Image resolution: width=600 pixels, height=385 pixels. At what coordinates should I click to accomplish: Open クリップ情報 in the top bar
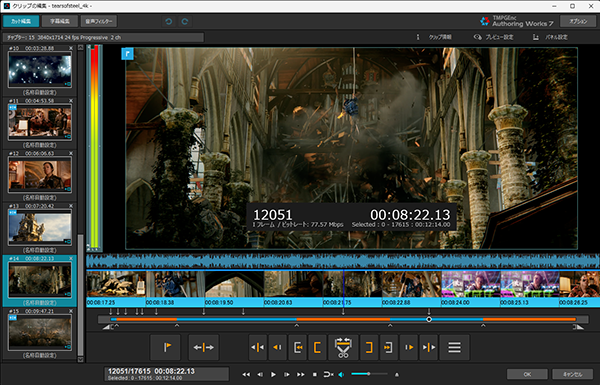pos(434,37)
